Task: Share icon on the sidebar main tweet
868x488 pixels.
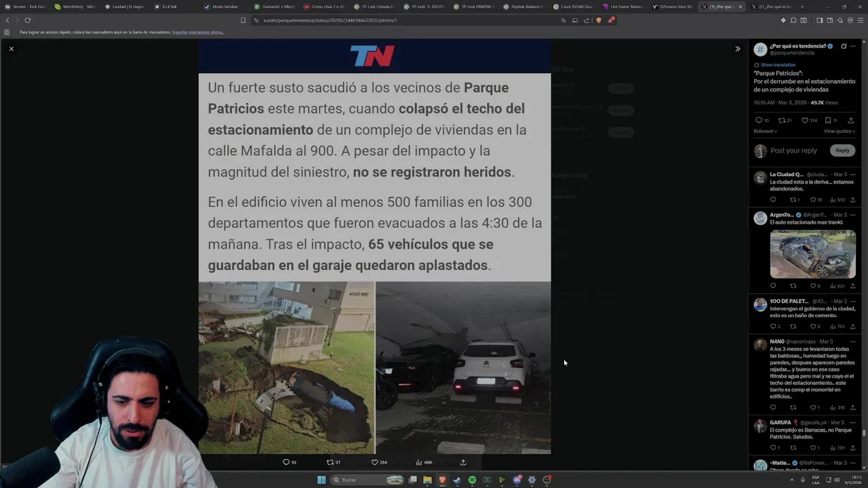Action: pos(851,121)
